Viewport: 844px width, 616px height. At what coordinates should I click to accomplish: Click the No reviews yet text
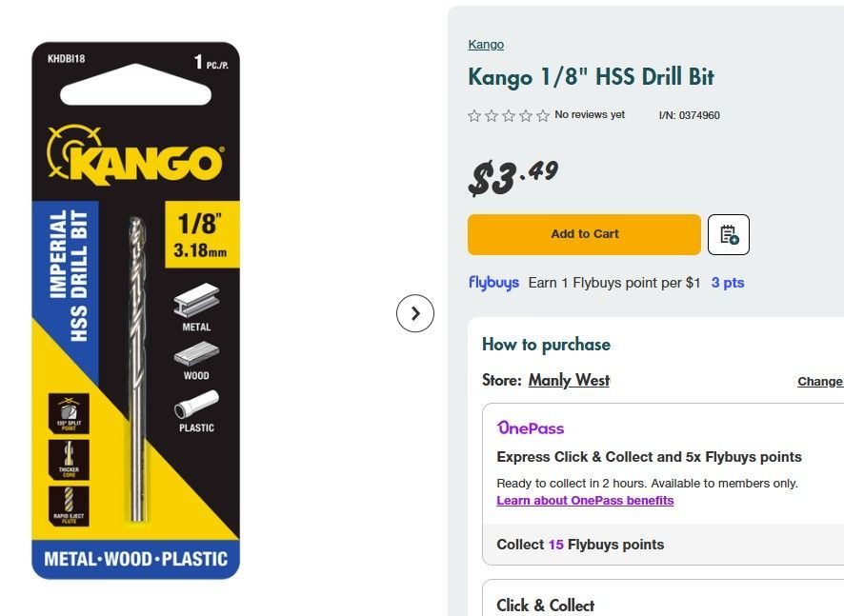point(590,114)
